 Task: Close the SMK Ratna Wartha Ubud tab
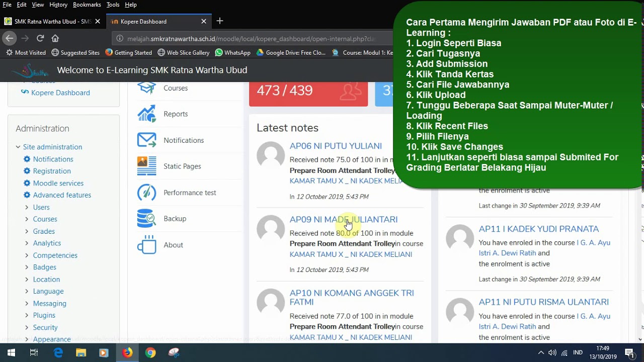pyautogui.click(x=98, y=22)
